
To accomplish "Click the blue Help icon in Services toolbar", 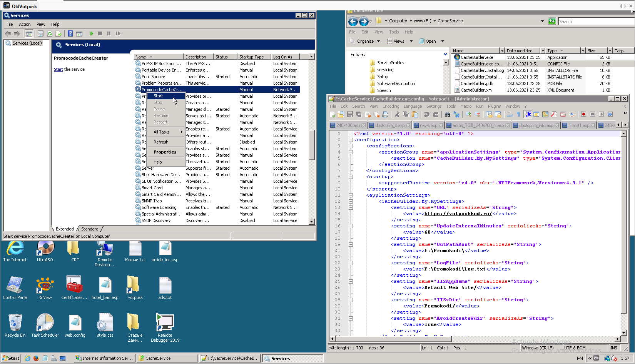I will click(x=70, y=33).
